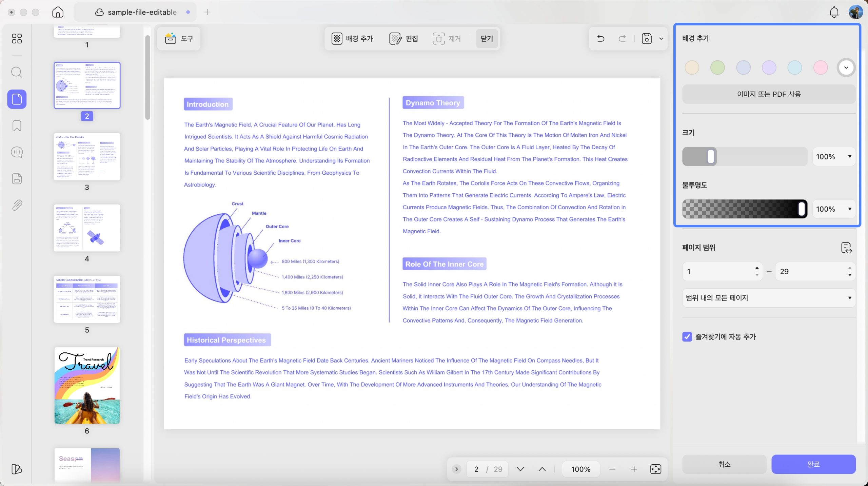868x486 pixels.
Task: Click the thumbnail panel scrollbar
Action: click(147, 78)
